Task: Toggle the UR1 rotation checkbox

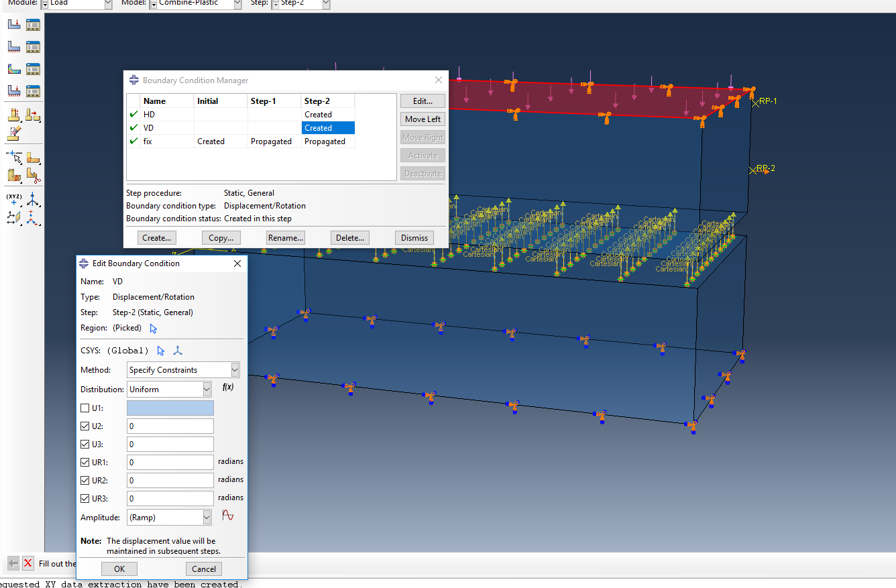Action: [85, 462]
